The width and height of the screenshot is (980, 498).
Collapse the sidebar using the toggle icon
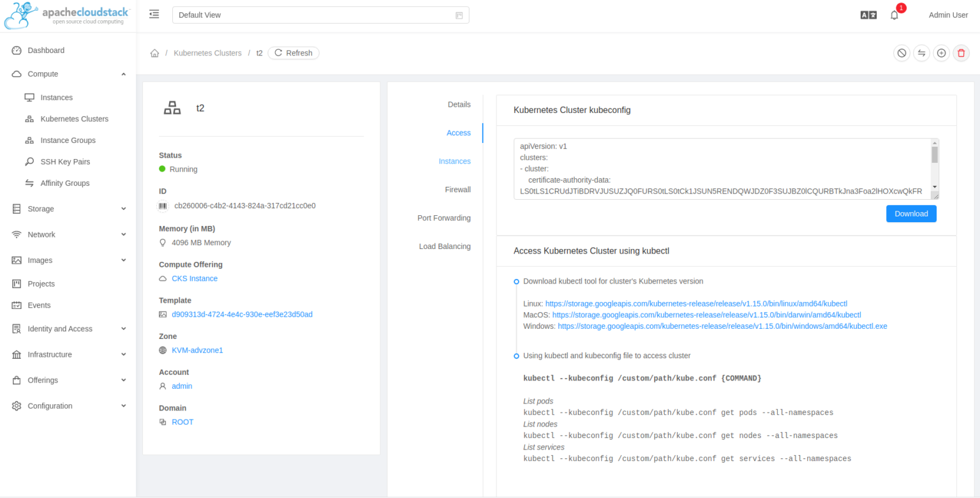pos(154,13)
